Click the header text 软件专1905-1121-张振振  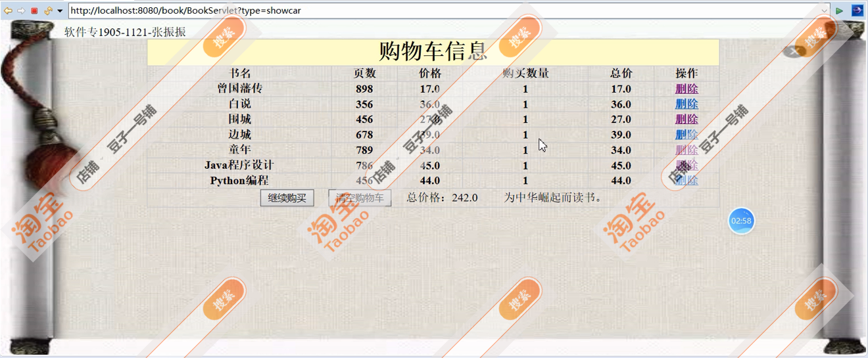[x=125, y=32]
